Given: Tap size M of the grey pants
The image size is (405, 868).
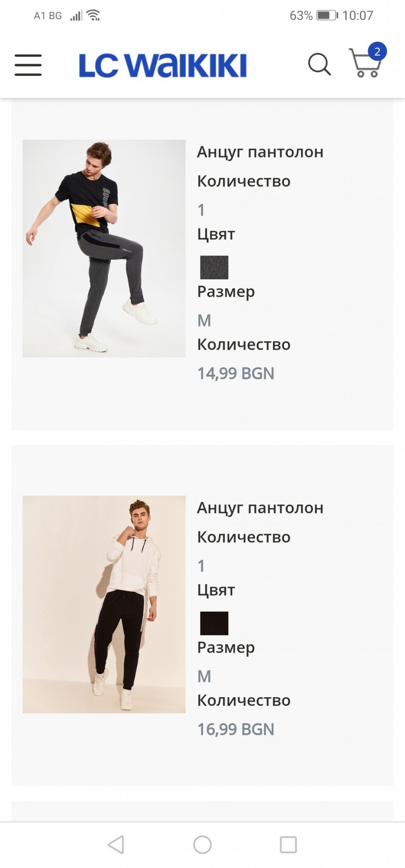Looking at the screenshot, I should (x=204, y=320).
